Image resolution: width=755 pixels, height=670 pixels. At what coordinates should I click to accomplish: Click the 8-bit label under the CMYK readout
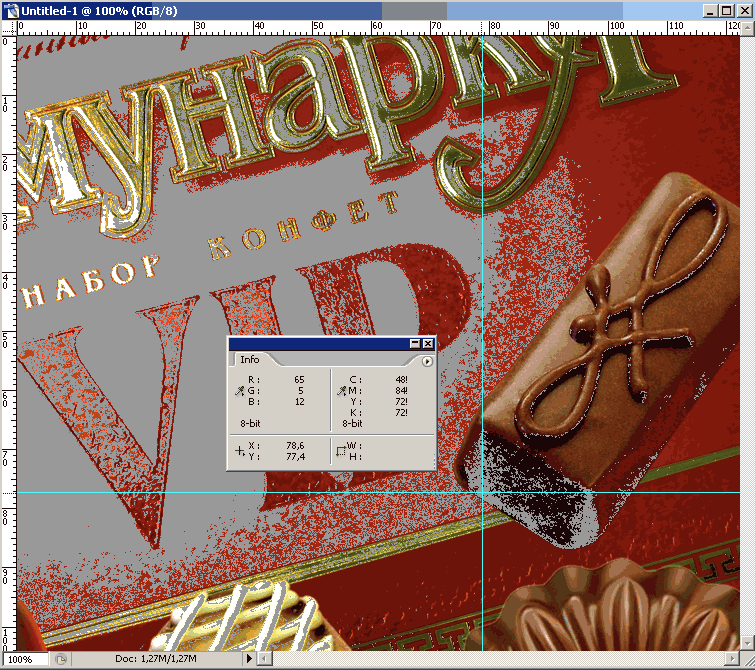[x=352, y=423]
